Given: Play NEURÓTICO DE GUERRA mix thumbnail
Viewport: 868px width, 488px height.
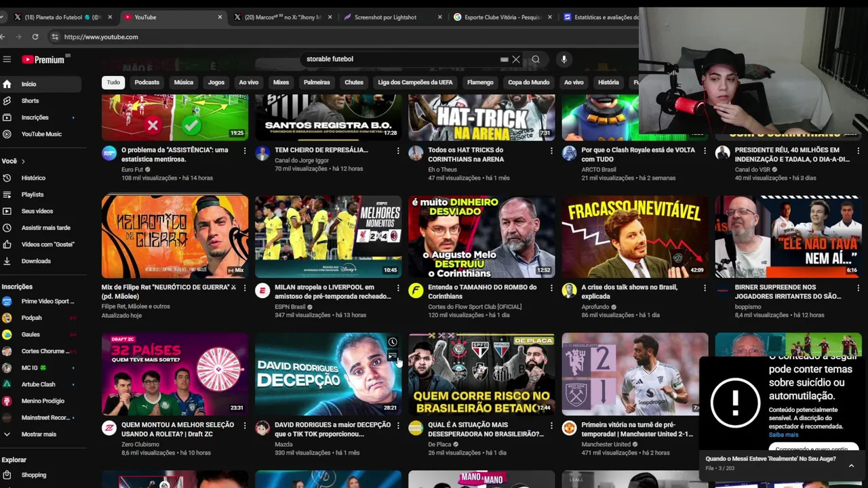Looking at the screenshot, I should 175,237.
